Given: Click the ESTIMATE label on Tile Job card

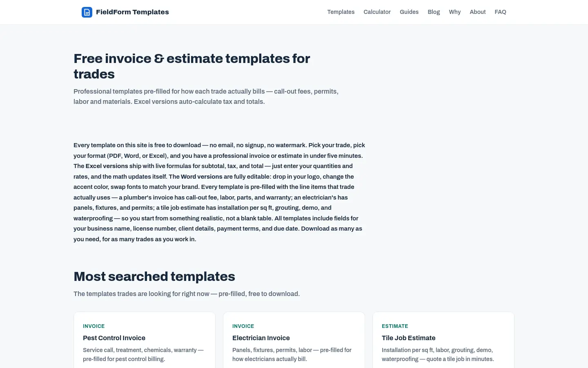Looking at the screenshot, I should pos(395,326).
